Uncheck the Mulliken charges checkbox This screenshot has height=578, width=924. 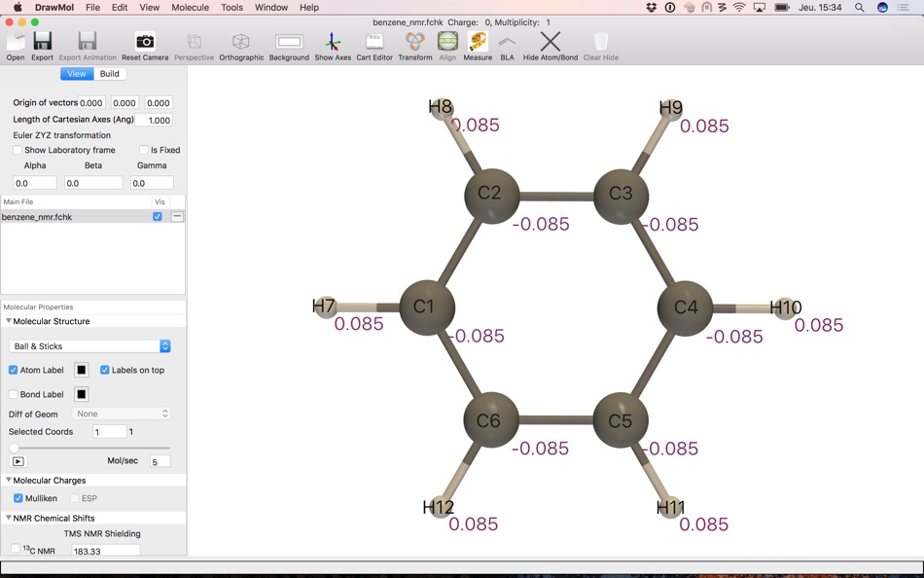(x=18, y=498)
